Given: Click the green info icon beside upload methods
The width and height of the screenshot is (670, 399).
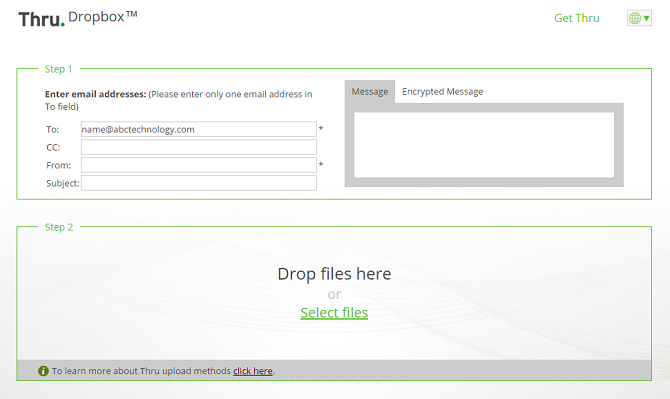Looking at the screenshot, I should click(43, 371).
